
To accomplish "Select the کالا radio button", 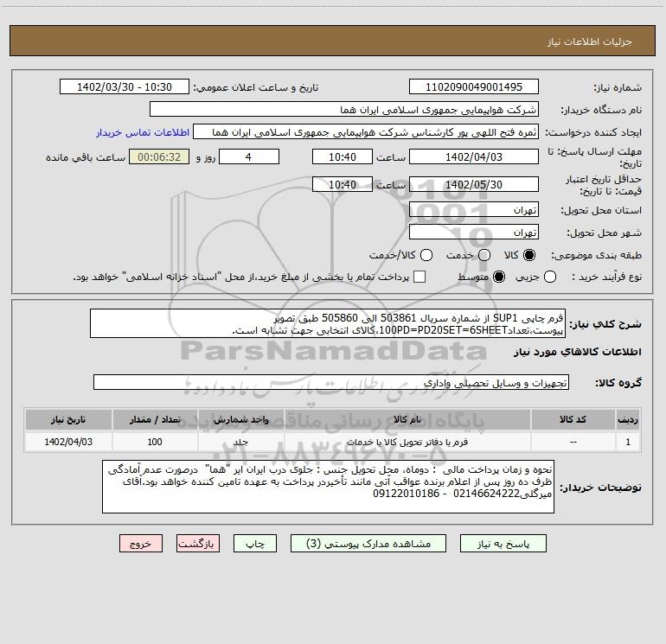I will (x=529, y=255).
